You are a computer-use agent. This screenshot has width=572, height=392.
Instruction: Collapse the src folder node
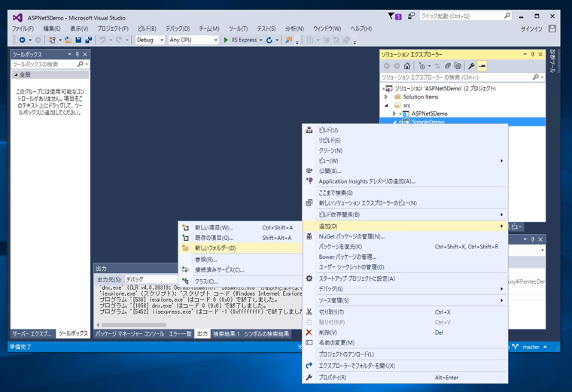pyautogui.click(x=386, y=105)
